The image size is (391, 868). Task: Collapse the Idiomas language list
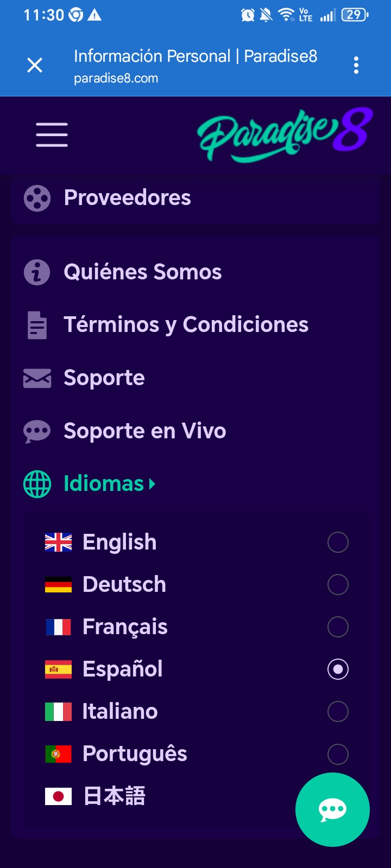tap(109, 483)
